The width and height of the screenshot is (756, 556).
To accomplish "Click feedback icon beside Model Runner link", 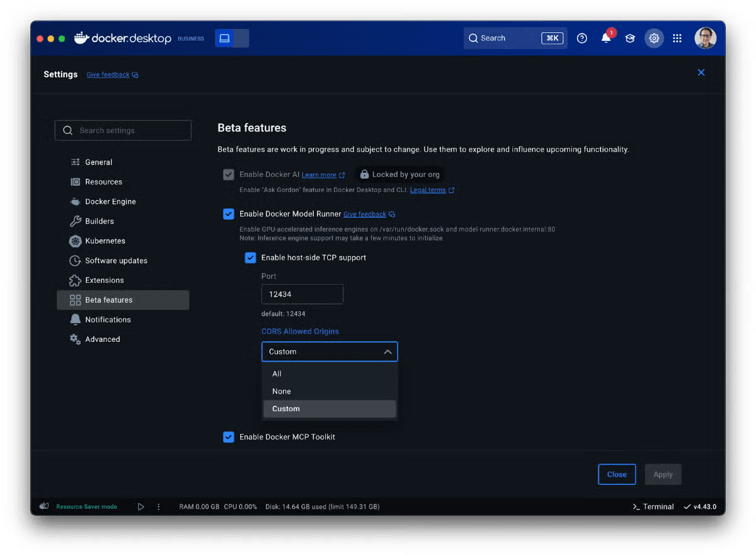I will coord(392,215).
